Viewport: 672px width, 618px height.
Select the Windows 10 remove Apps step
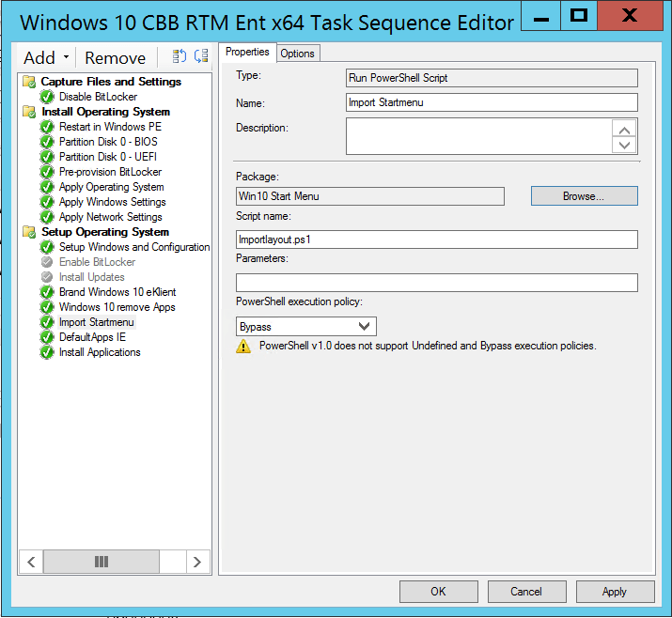point(117,307)
